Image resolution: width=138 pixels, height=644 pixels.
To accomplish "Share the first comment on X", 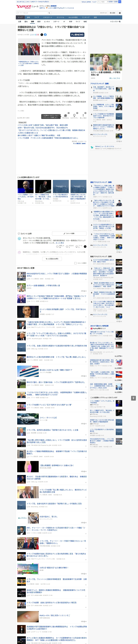I will pos(85,247).
